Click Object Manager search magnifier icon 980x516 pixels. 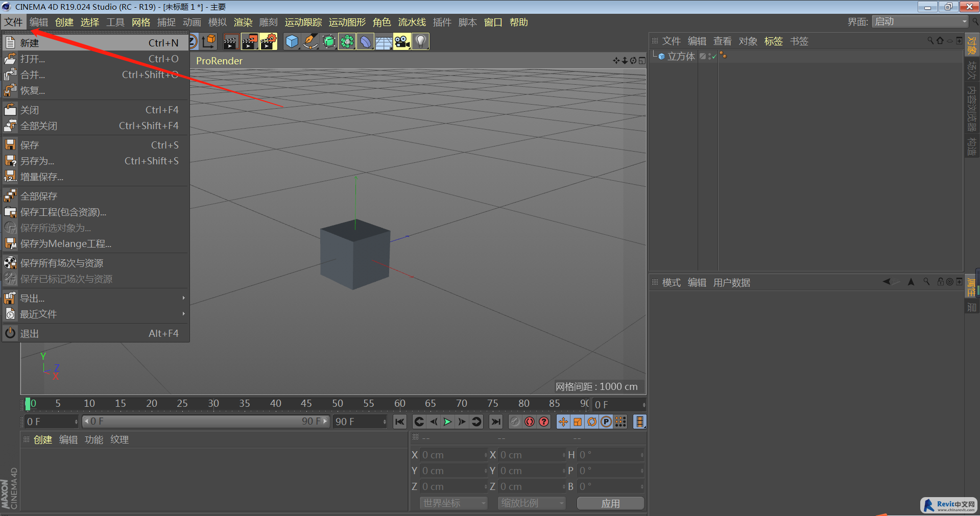(930, 41)
